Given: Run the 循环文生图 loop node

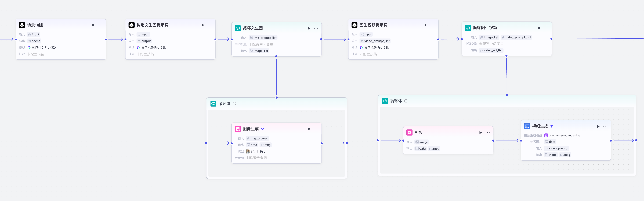Looking at the screenshot, I should [309, 28].
